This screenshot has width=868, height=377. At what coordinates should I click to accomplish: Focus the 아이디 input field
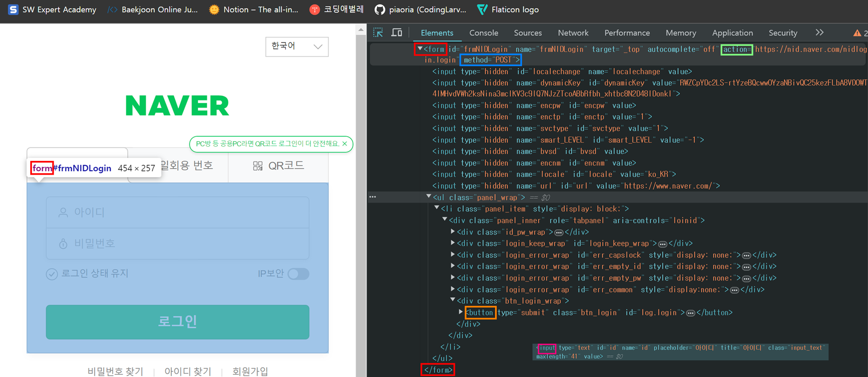tap(177, 212)
